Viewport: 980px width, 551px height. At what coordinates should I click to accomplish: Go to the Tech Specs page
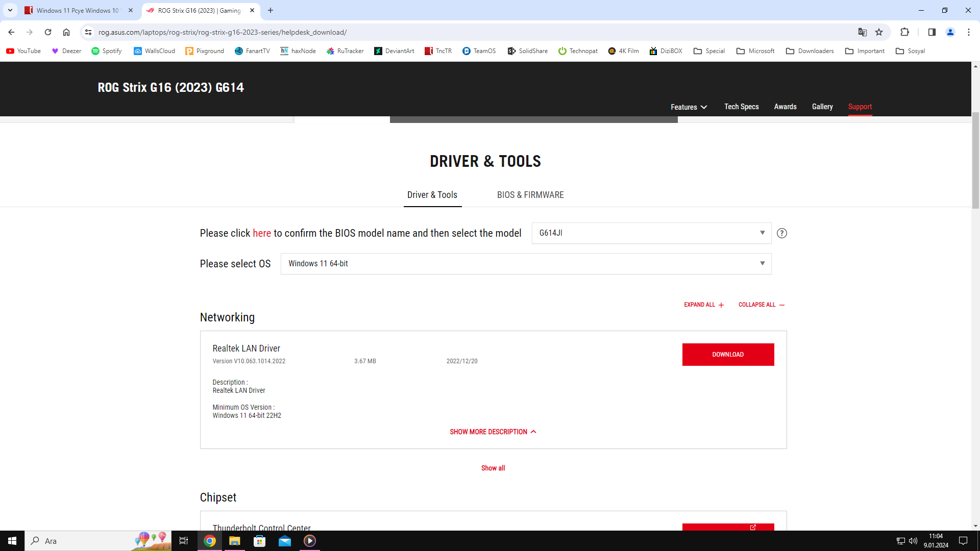point(741,107)
